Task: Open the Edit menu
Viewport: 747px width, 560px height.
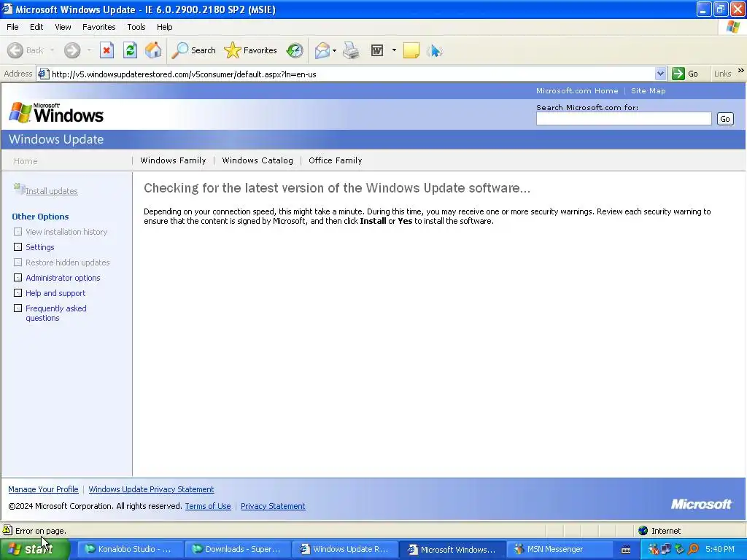Action: pyautogui.click(x=36, y=27)
